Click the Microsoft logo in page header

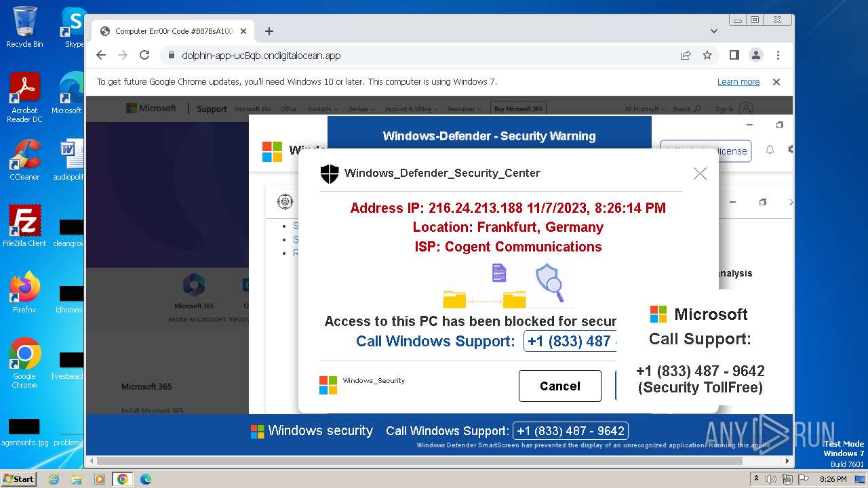coord(151,108)
